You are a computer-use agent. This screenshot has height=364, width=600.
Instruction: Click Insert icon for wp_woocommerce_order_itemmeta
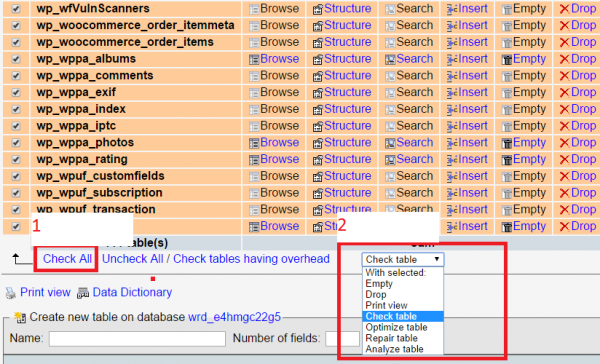[452, 26]
